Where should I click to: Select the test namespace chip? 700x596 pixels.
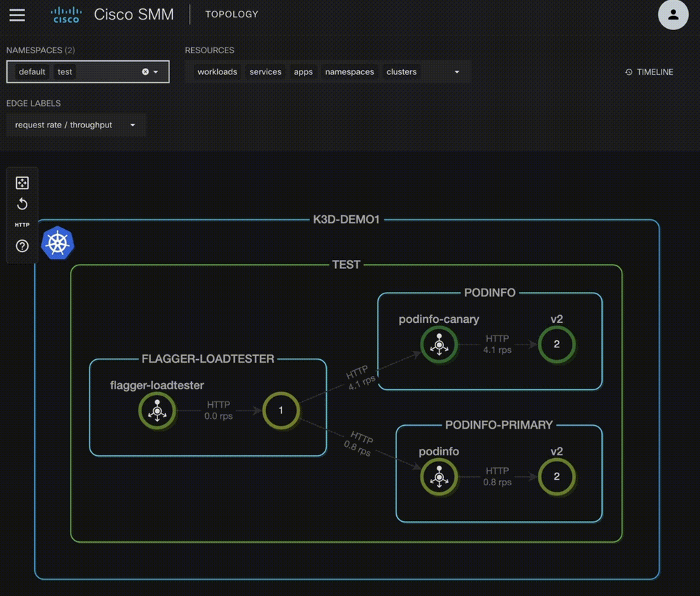(64, 71)
